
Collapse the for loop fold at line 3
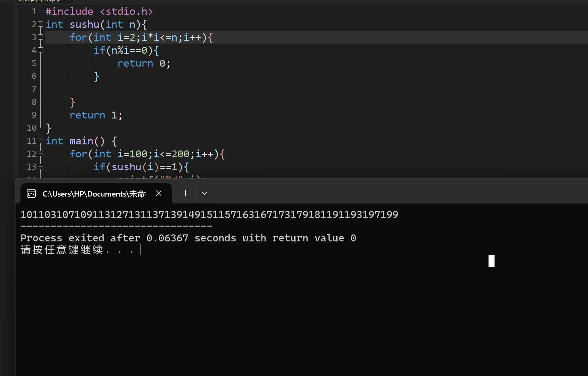click(40, 37)
